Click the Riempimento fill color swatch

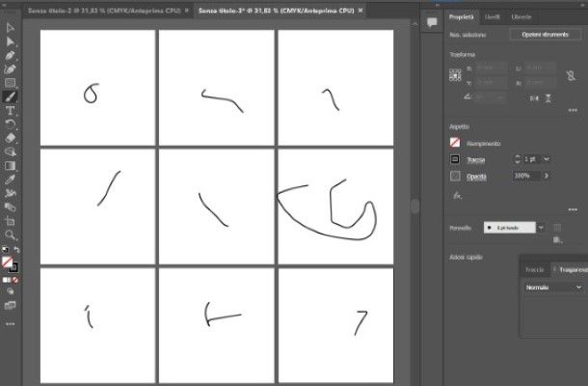click(455, 143)
